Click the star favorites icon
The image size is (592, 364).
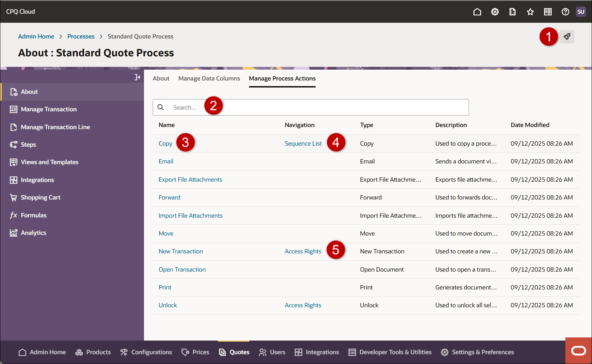point(530,12)
